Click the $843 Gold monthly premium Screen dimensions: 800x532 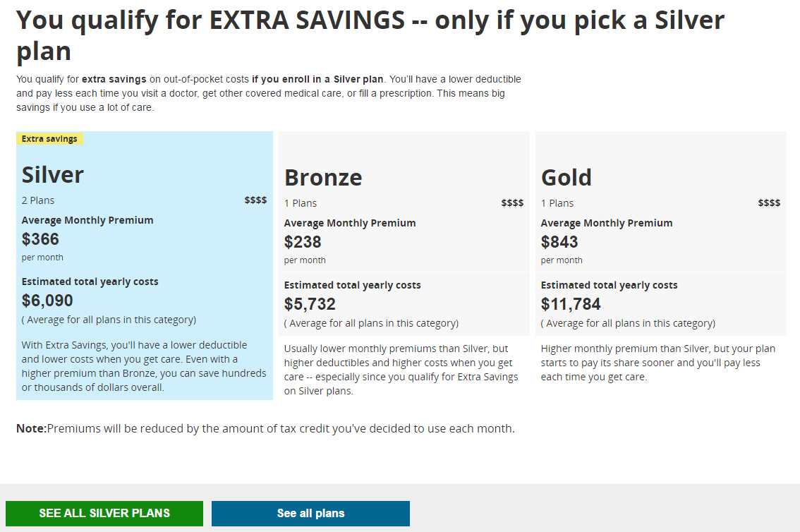click(x=559, y=242)
